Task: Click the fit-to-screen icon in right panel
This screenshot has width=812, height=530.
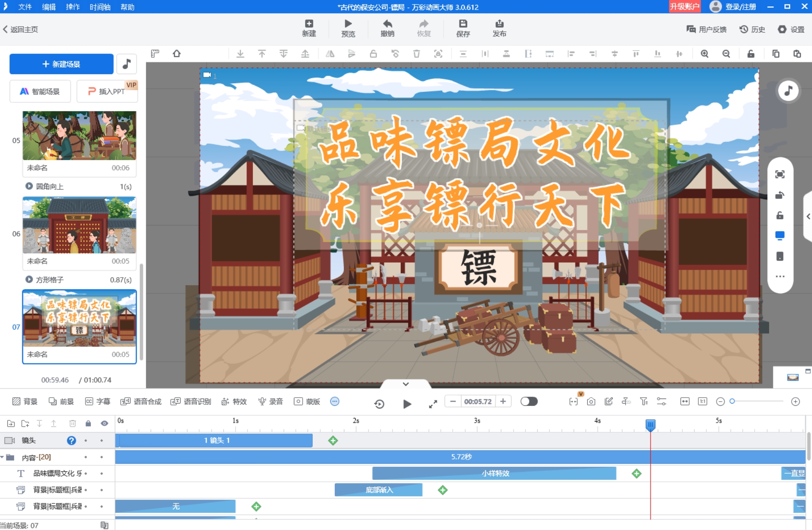Action: [x=780, y=174]
